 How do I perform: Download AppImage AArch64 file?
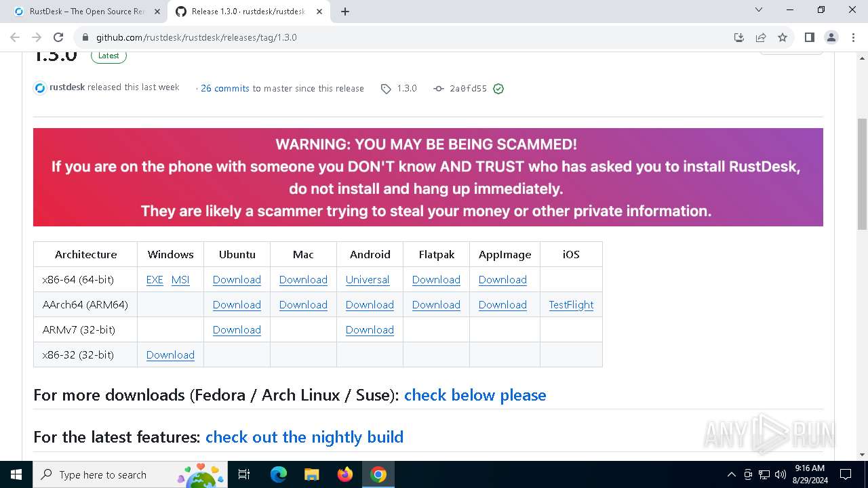click(x=502, y=305)
